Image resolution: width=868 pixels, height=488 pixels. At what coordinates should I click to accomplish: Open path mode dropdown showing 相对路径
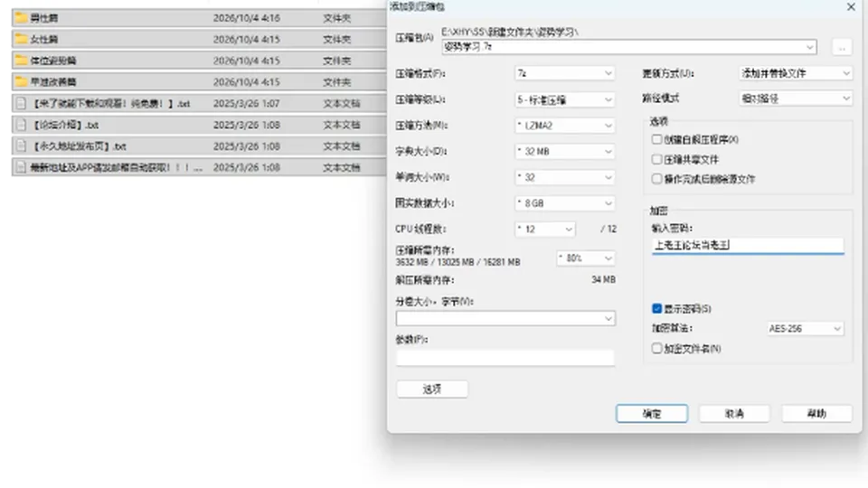coord(796,99)
